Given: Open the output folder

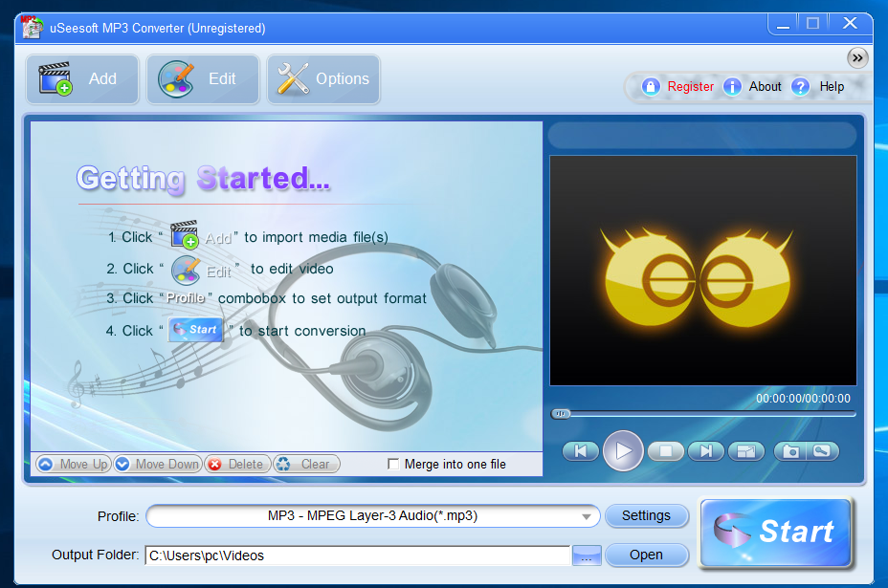Looking at the screenshot, I should (x=647, y=555).
